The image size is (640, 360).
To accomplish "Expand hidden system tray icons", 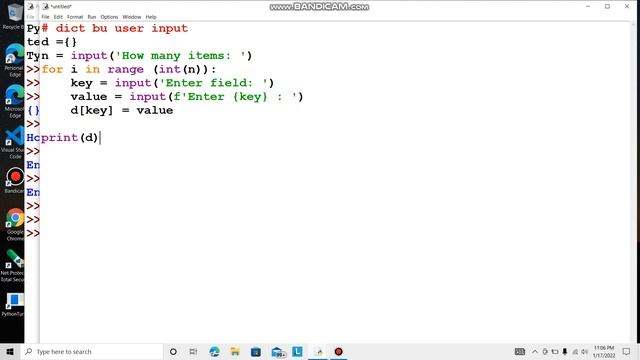I will pyautogui.click(x=535, y=351).
